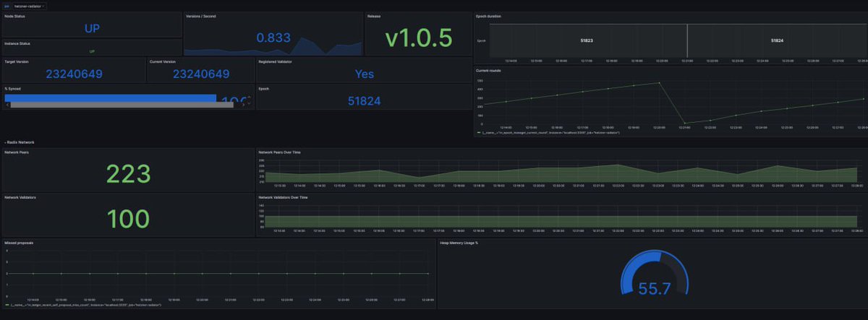
Task: Click the 0.833 versions per second value
Action: click(x=273, y=38)
